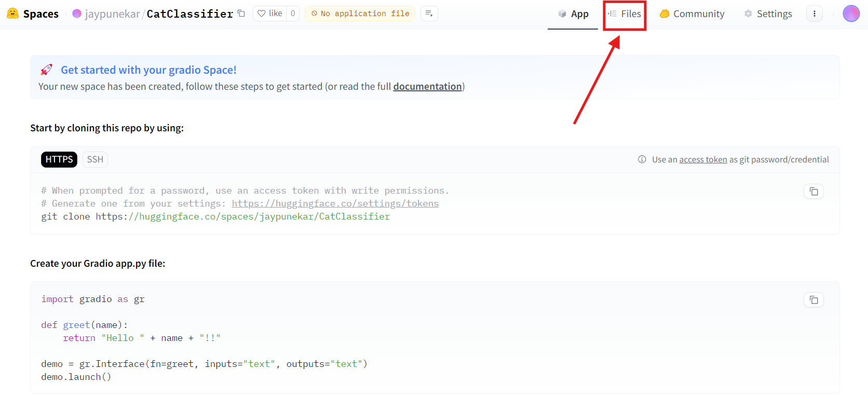Open the huggingface.co/settings/tokens link
The width and height of the screenshot is (868, 396).
pyautogui.click(x=335, y=203)
